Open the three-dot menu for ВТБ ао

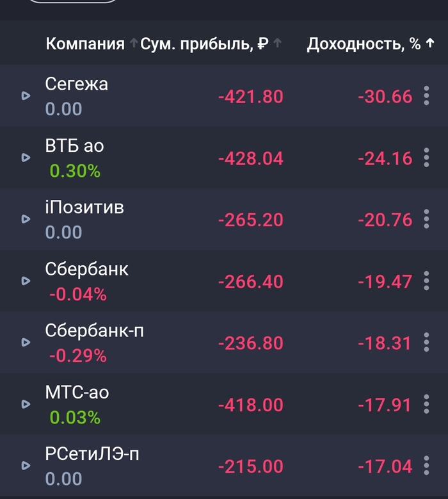pyautogui.click(x=427, y=158)
